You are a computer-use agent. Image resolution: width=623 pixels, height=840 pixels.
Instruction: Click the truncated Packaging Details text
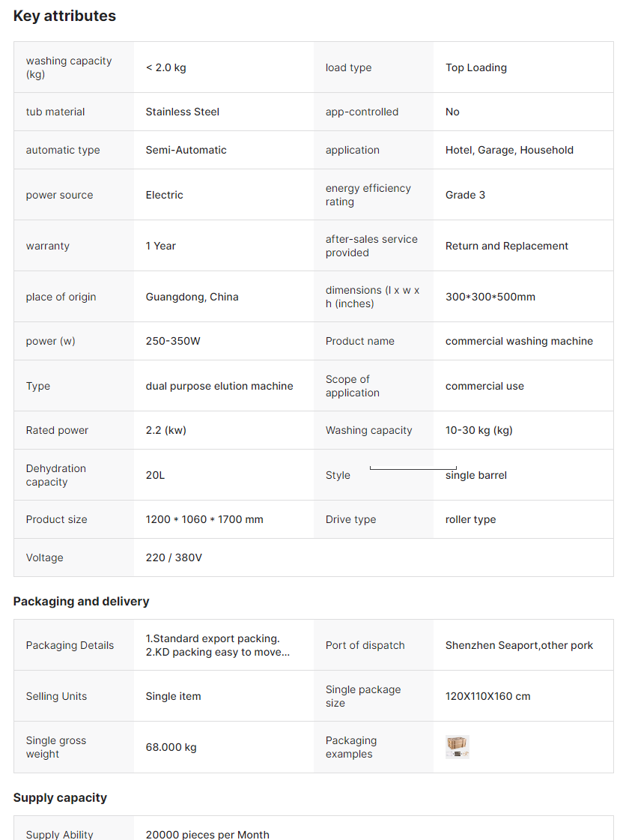click(217, 645)
